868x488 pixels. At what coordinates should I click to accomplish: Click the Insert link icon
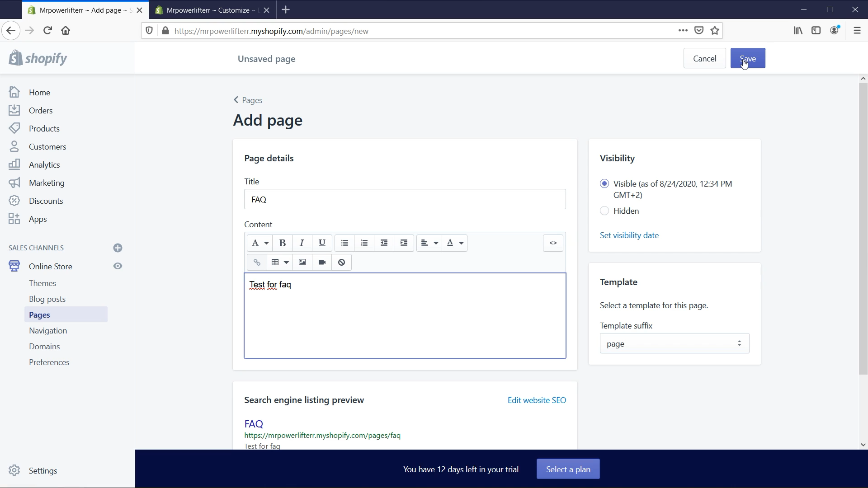coord(257,262)
